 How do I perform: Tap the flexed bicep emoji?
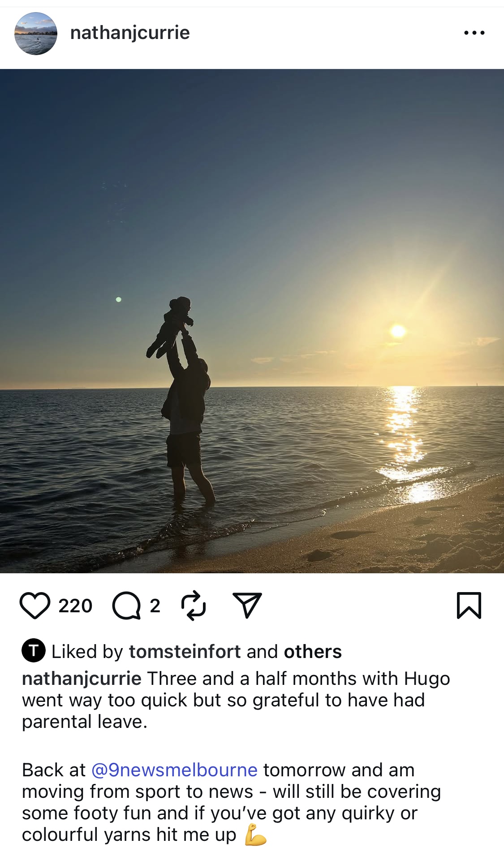256,835
